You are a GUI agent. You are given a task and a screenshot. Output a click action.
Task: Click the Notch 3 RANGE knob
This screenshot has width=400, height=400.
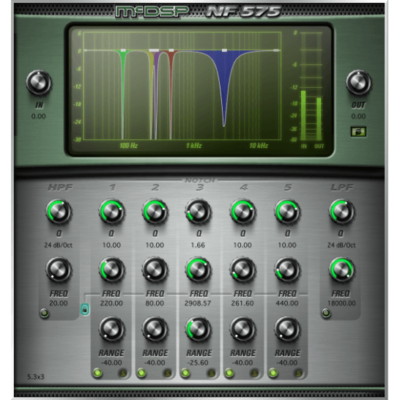(199, 329)
